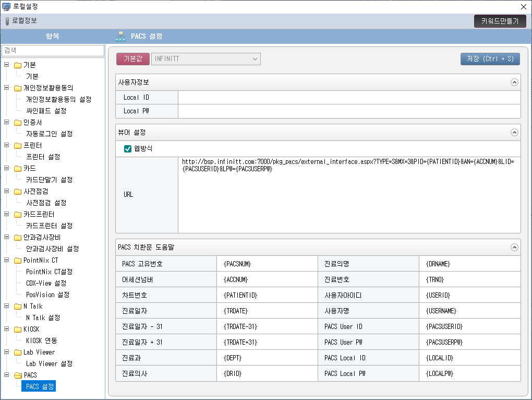532x400 pixels.
Task: Click the Local ID input field
Action: click(x=348, y=98)
